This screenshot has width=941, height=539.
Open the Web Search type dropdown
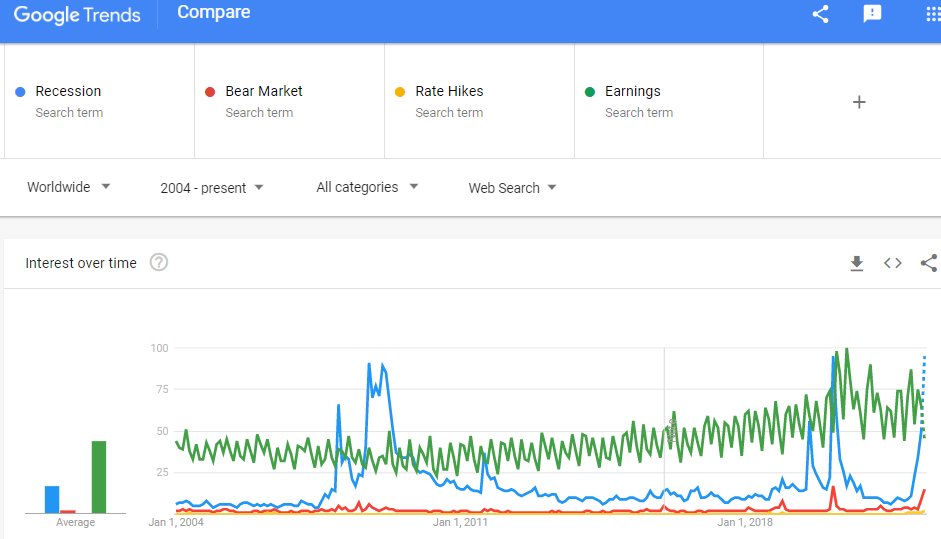tap(512, 188)
